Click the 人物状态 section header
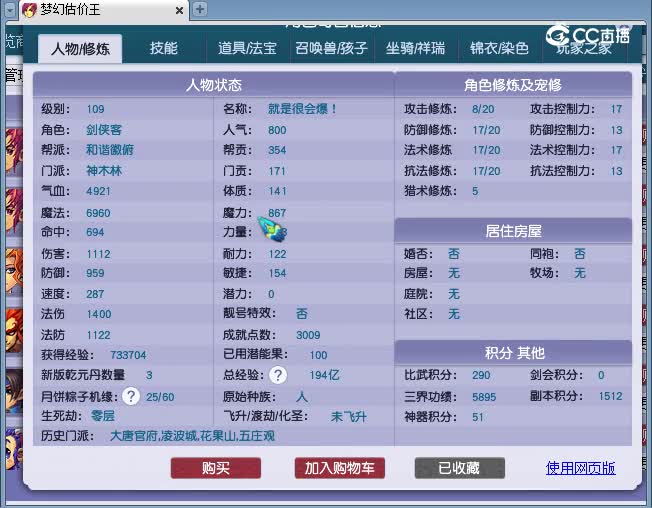 [x=214, y=85]
